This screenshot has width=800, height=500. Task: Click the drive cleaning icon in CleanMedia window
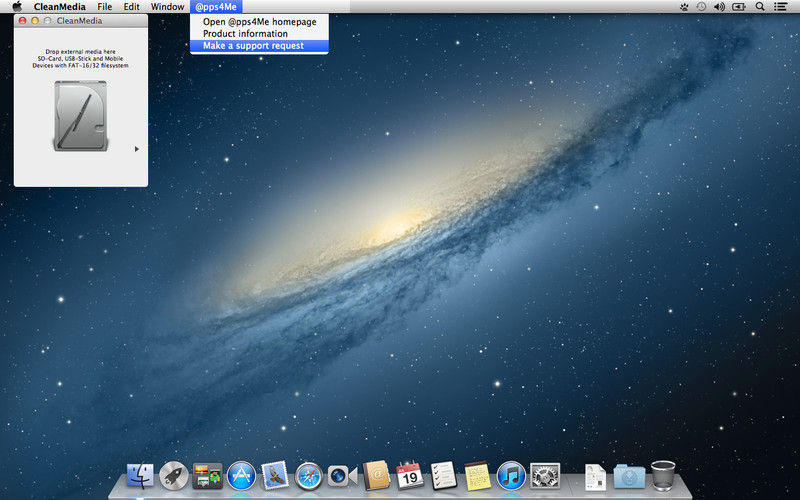tap(81, 116)
